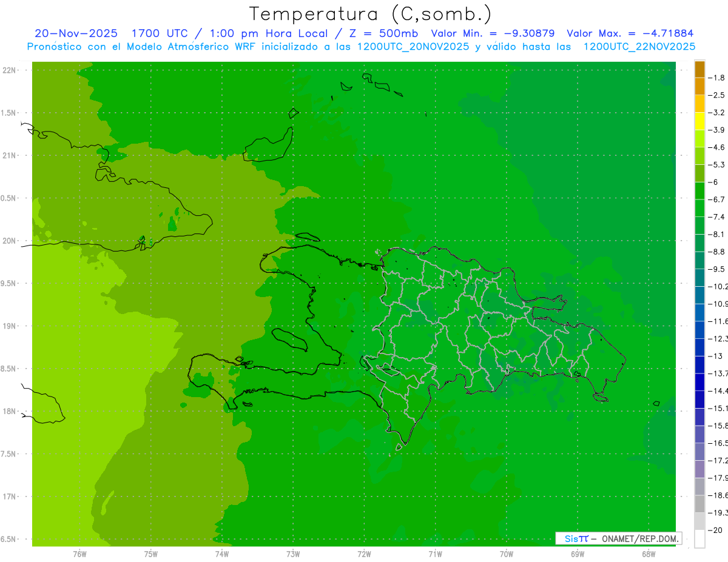Click the '22N' latitude label
Viewport: 728px width, 562px height.
pos(9,70)
